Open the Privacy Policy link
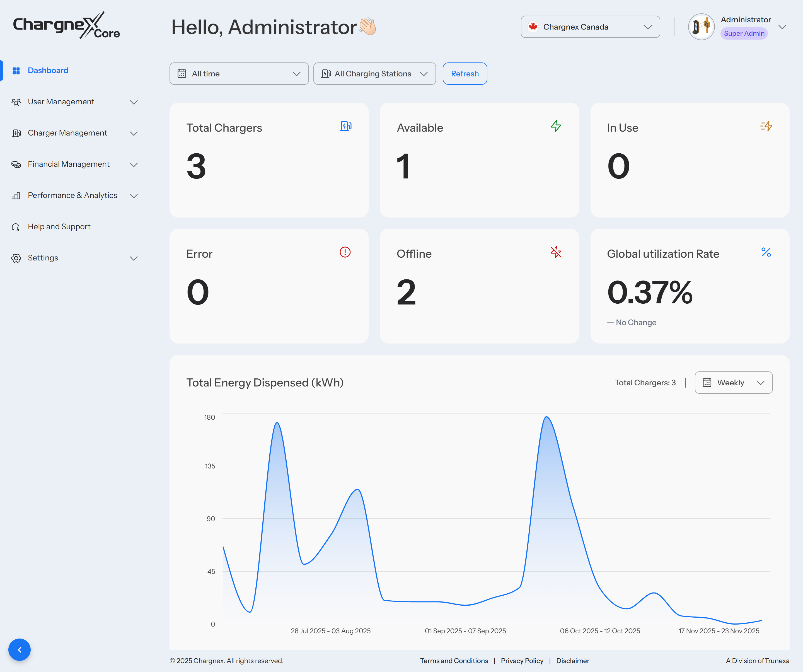Viewport: 803px width, 672px height. pos(522,661)
